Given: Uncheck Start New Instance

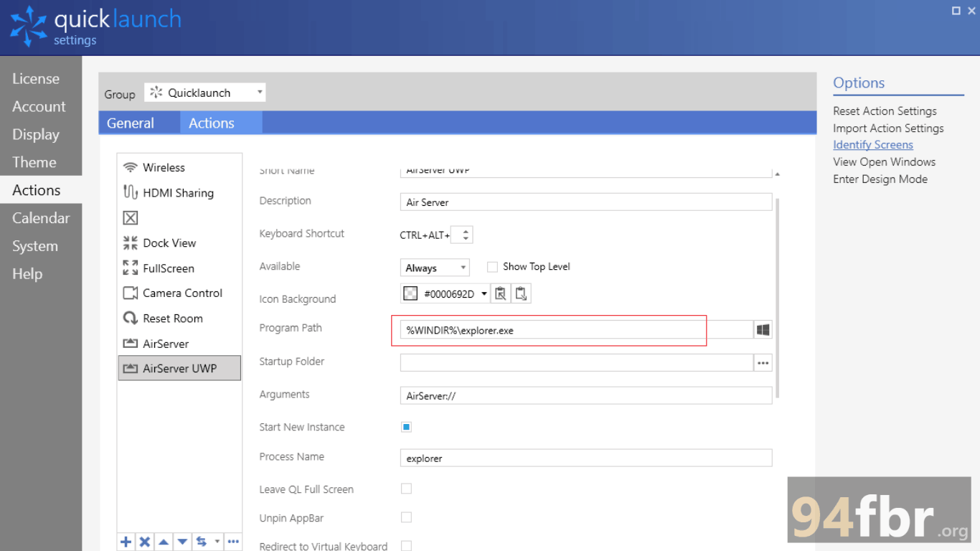Looking at the screenshot, I should 406,427.
